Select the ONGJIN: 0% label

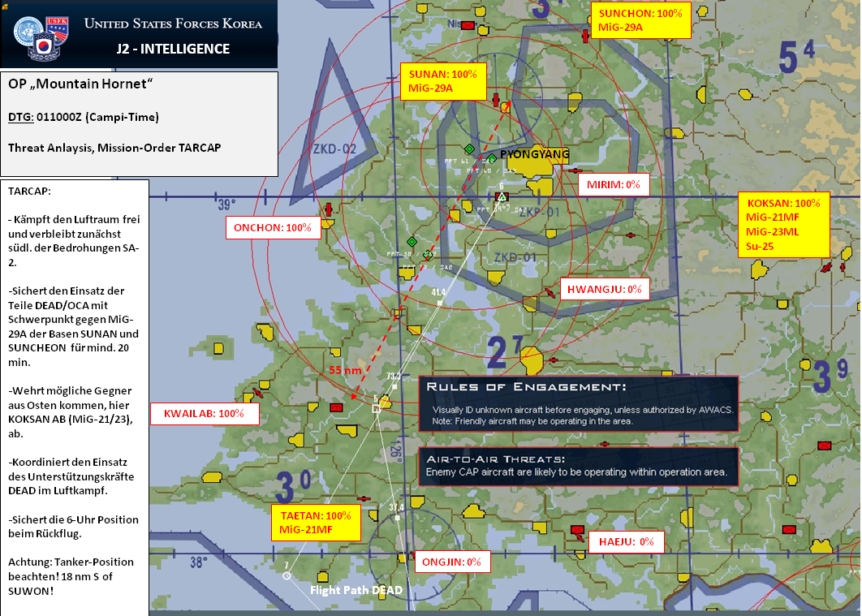tap(452, 562)
